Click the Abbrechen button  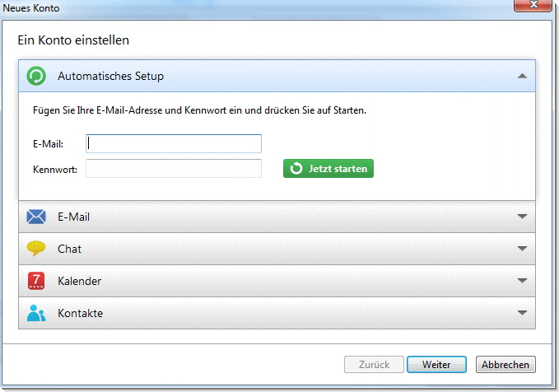(x=505, y=365)
